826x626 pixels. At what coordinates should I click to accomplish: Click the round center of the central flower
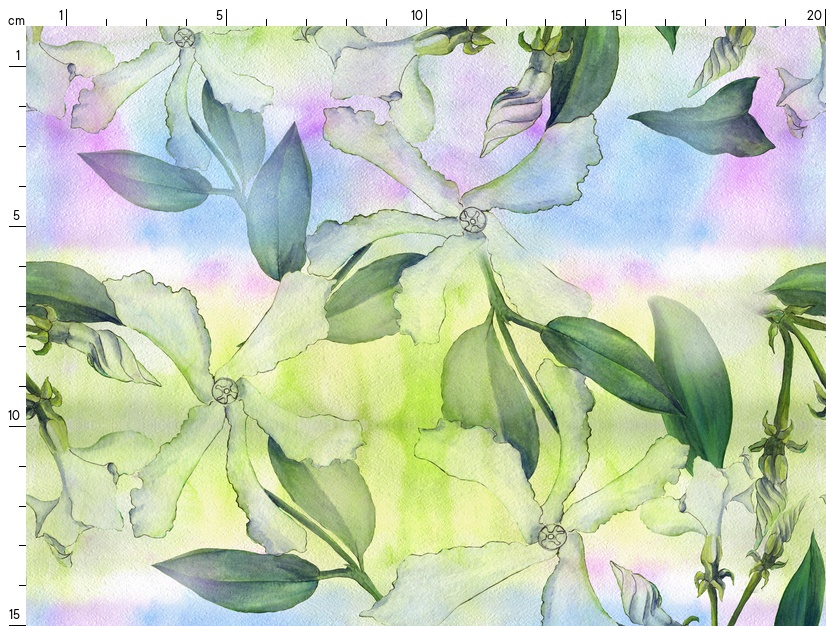coord(472,219)
